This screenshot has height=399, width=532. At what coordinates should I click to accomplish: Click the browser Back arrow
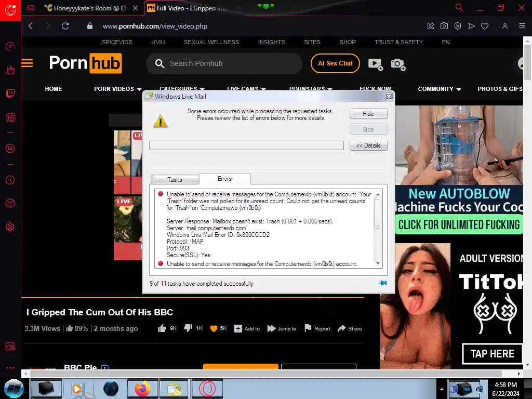tap(31, 26)
